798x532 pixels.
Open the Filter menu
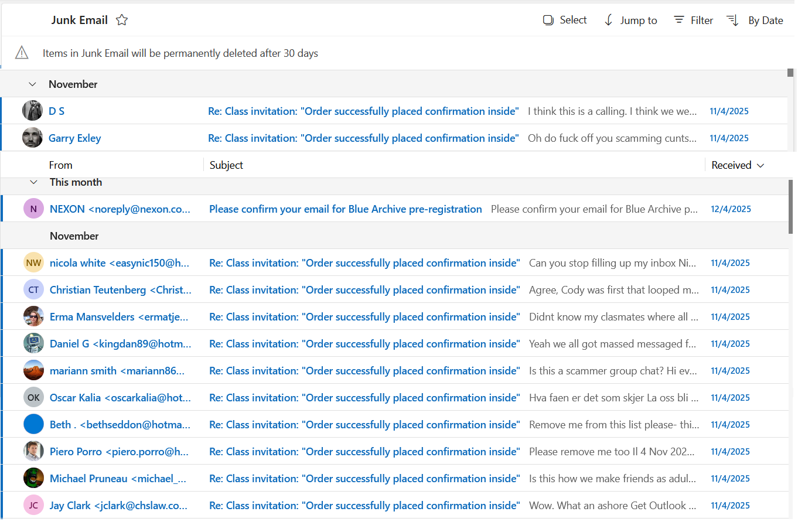[x=694, y=21]
